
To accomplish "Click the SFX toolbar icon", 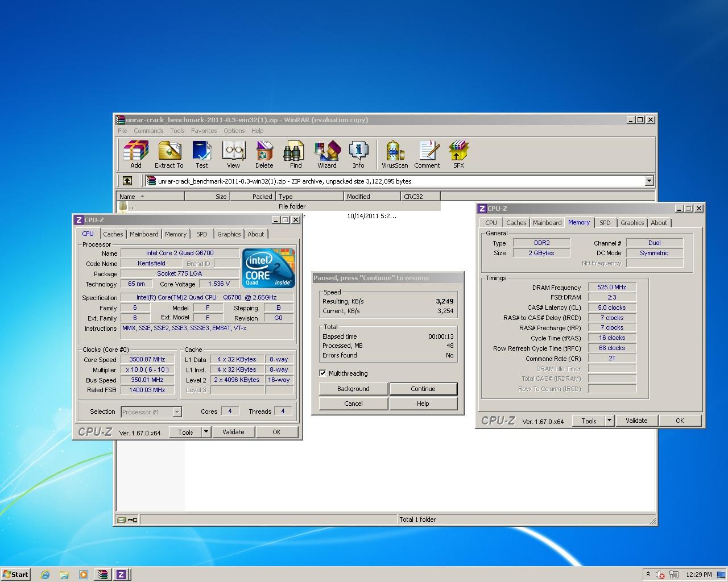I will pos(458,155).
